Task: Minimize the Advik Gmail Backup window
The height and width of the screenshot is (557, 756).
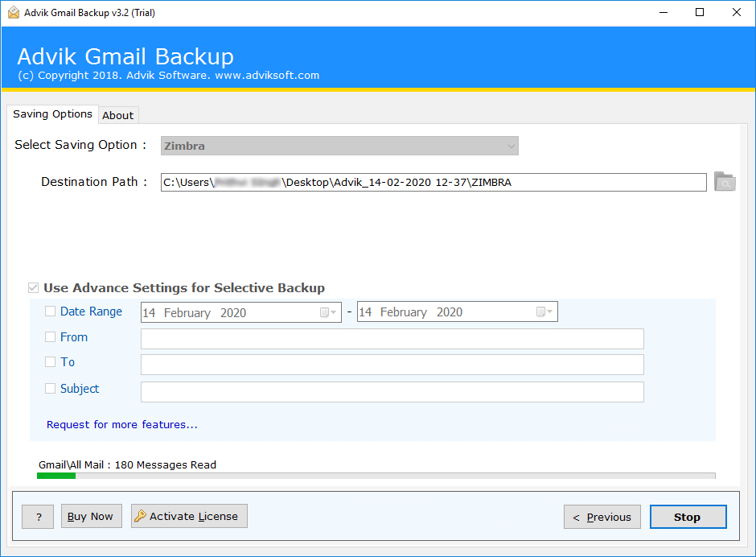Action: 664,13
